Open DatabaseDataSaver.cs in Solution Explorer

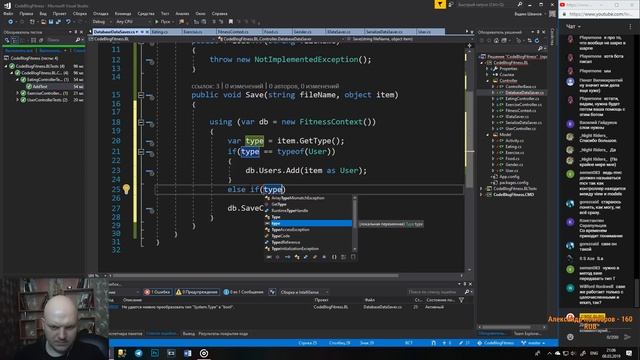524,93
